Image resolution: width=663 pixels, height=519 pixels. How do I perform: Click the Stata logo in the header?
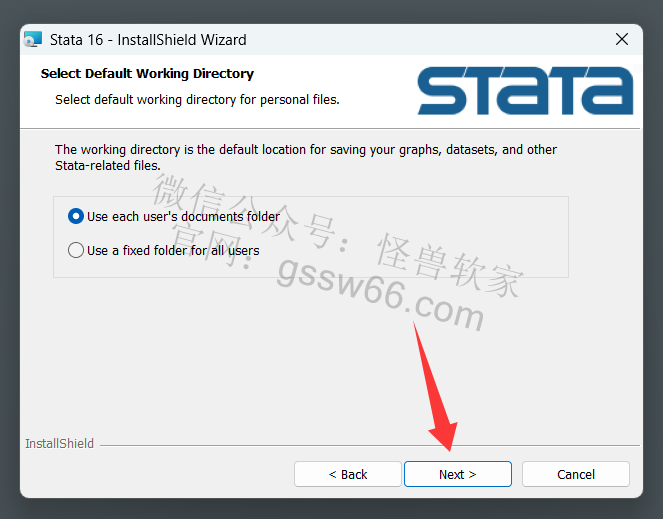click(526, 91)
